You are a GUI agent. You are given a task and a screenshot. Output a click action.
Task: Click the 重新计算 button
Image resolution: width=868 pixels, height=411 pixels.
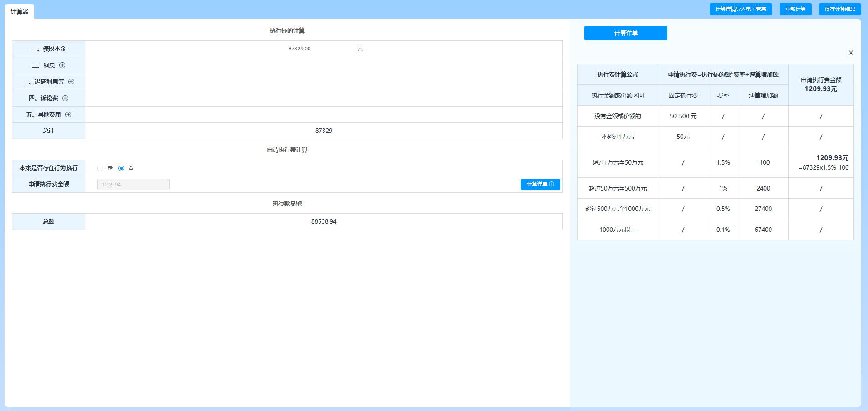795,9
